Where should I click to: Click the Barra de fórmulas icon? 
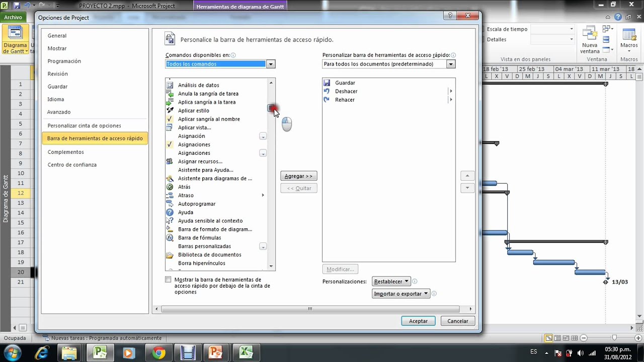click(x=170, y=238)
